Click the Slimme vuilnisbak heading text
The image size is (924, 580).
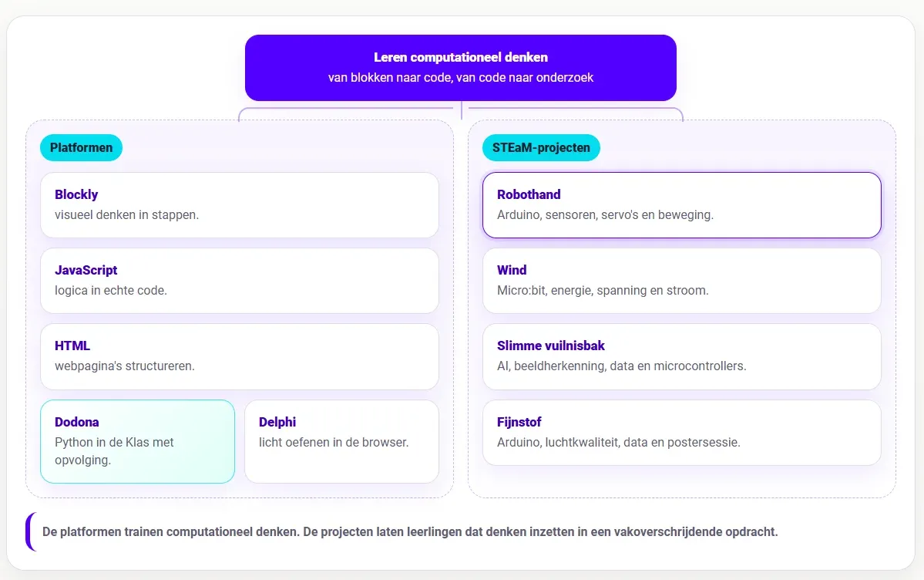coord(551,346)
